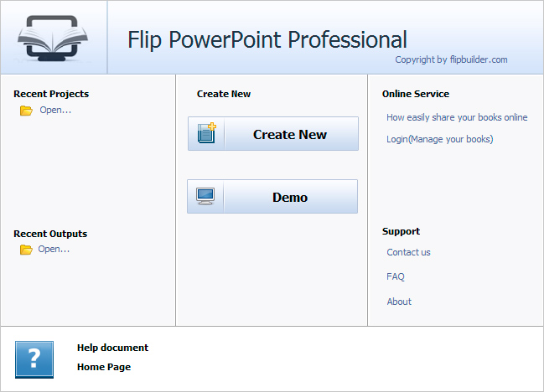
Task: Open a project via Recent Projects Open link
Action: pos(55,110)
